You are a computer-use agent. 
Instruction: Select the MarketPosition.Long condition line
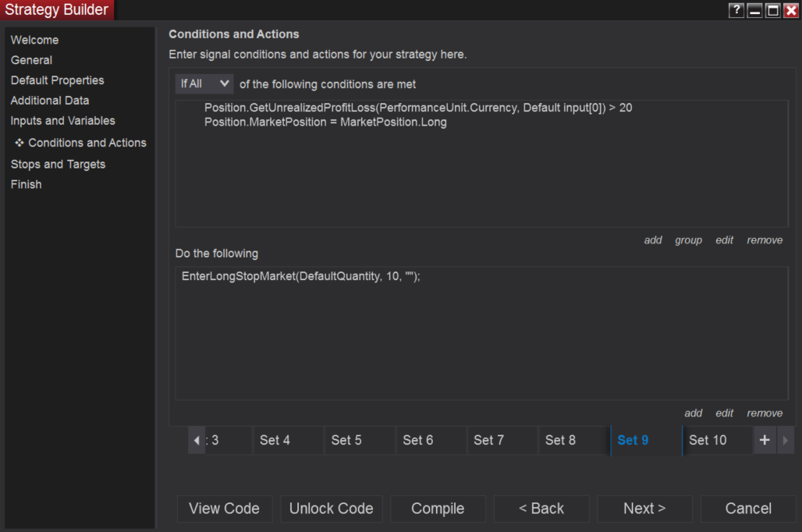point(325,122)
